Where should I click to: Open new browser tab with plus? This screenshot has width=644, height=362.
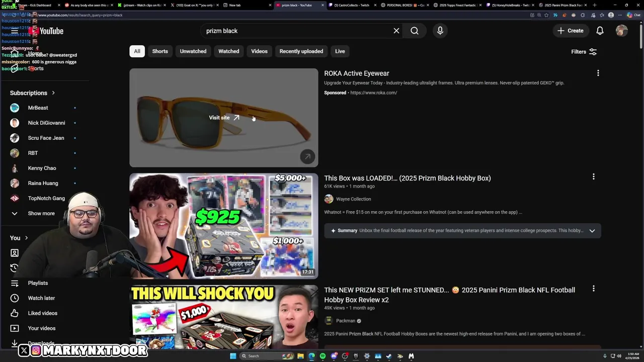(595, 5)
